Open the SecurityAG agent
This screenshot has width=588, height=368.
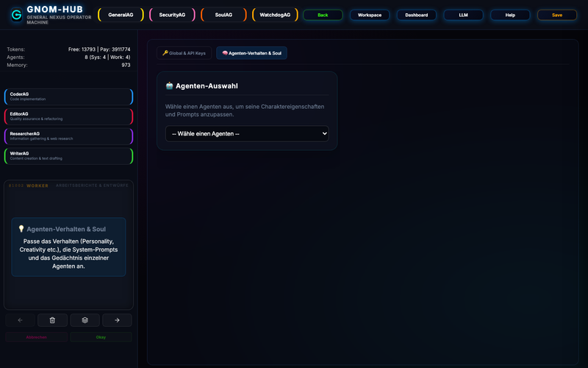click(172, 15)
